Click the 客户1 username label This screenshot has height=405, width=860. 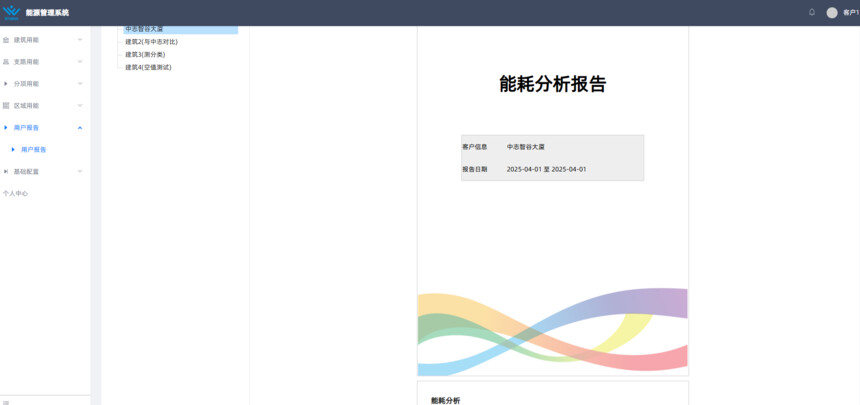tap(850, 12)
